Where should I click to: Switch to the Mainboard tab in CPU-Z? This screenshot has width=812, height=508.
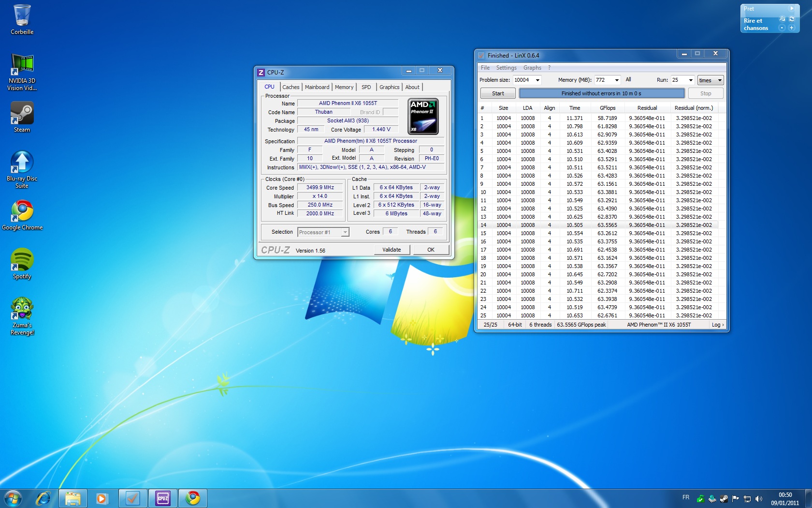pyautogui.click(x=317, y=87)
